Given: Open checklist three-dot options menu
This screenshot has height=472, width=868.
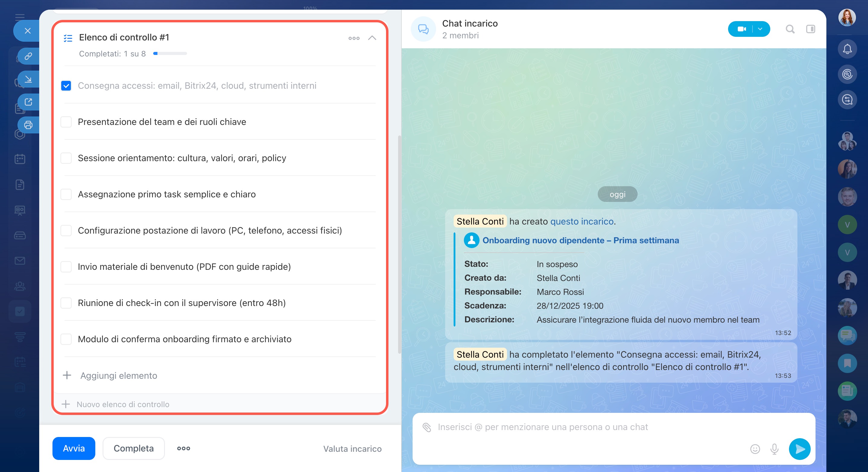Looking at the screenshot, I should (x=353, y=38).
